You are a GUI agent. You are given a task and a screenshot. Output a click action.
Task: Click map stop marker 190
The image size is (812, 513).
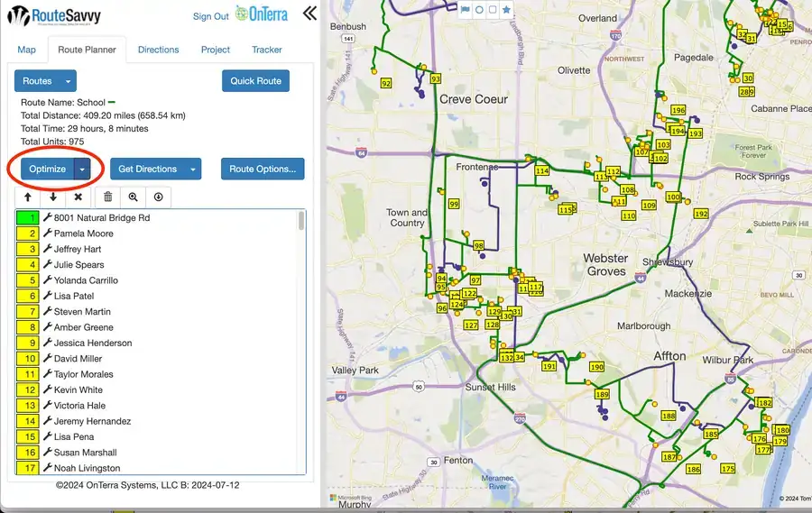click(x=597, y=367)
